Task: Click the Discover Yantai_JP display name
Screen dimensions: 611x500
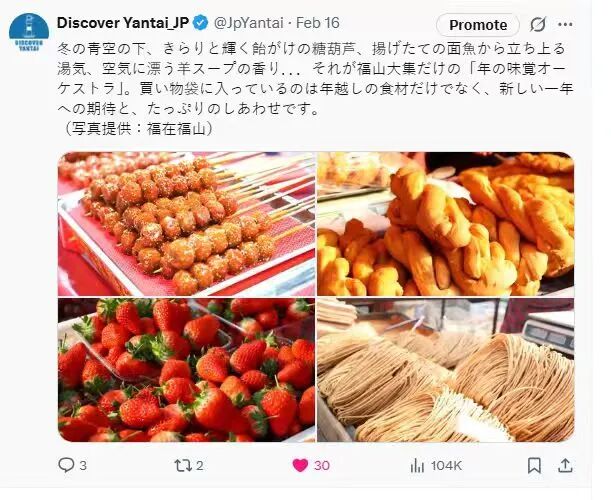Action: click(123, 23)
